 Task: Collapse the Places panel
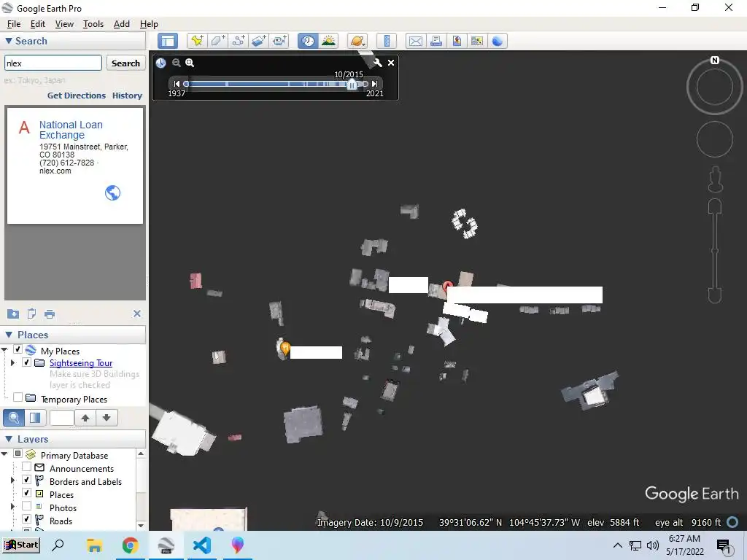[x=9, y=335]
